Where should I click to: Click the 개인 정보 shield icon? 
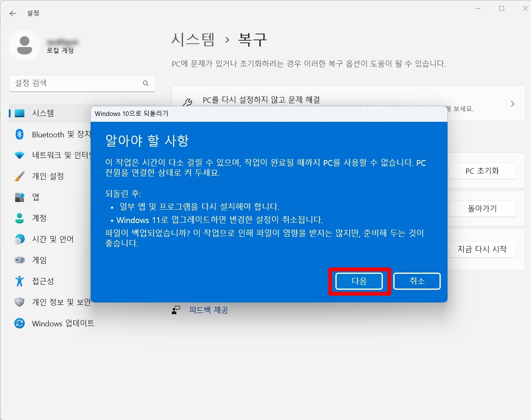click(20, 302)
